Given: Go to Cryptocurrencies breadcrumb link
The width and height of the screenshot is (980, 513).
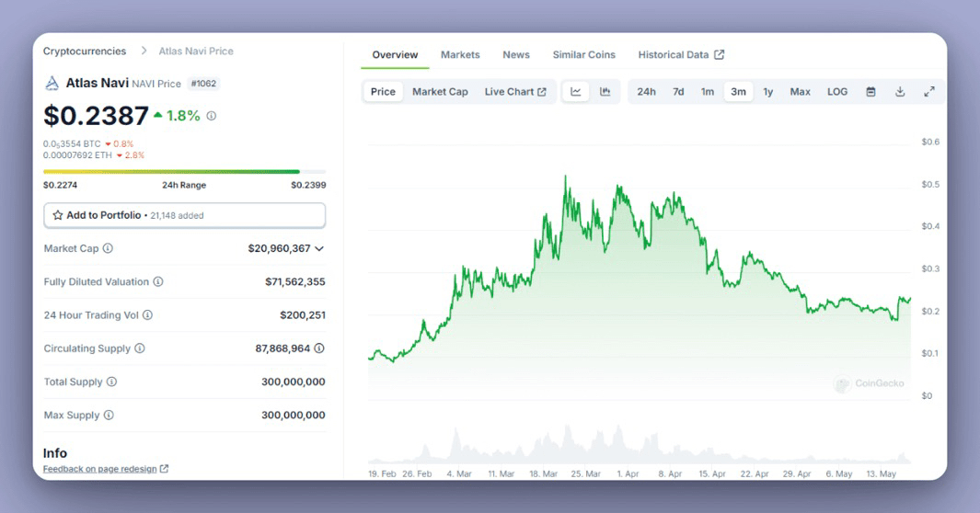Looking at the screenshot, I should point(85,51).
